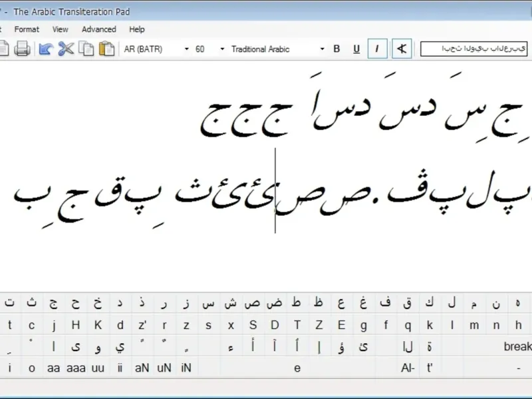
Task: Click the ض letter key
Action: (x=274, y=303)
